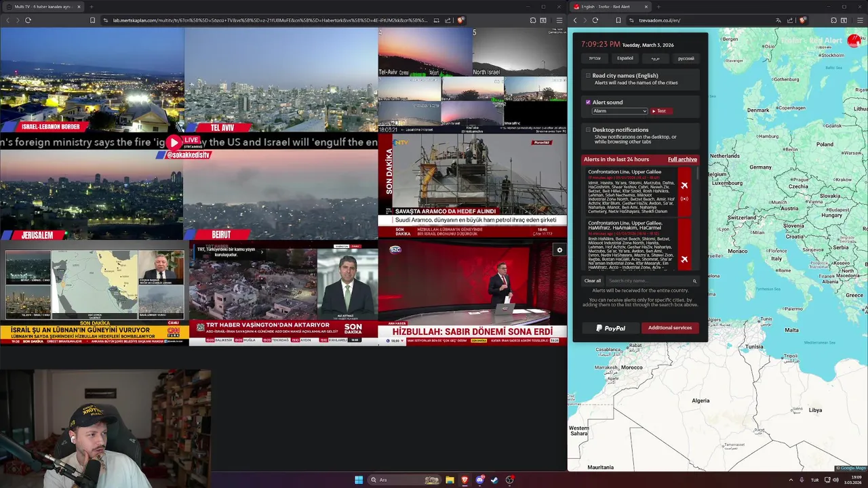The height and width of the screenshot is (488, 868).
Task: Click volume icon in system tray
Action: tap(835, 480)
